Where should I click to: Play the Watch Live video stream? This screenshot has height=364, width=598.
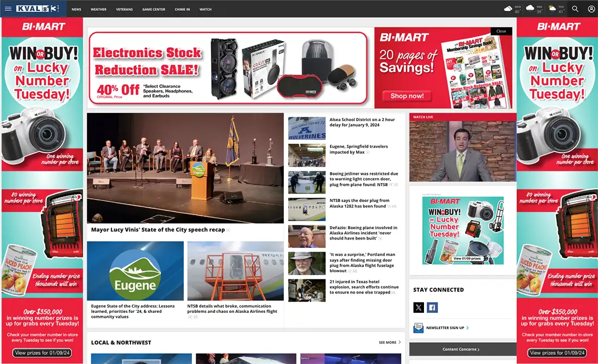coord(463,152)
